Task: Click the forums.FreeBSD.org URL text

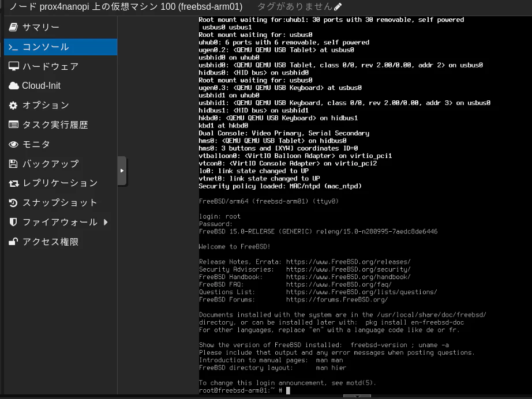Action: [x=336, y=300]
